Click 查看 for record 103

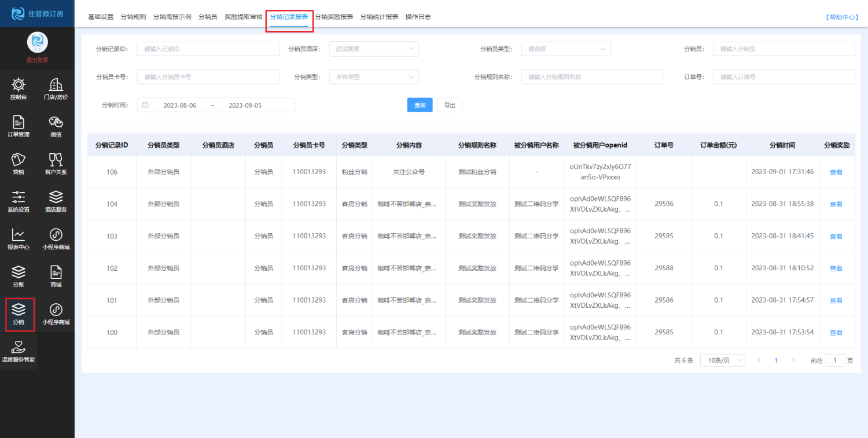pos(836,237)
